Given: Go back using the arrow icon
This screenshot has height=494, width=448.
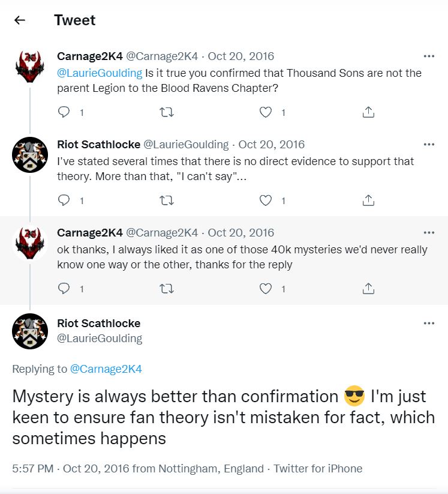Looking at the screenshot, I should 20,20.
